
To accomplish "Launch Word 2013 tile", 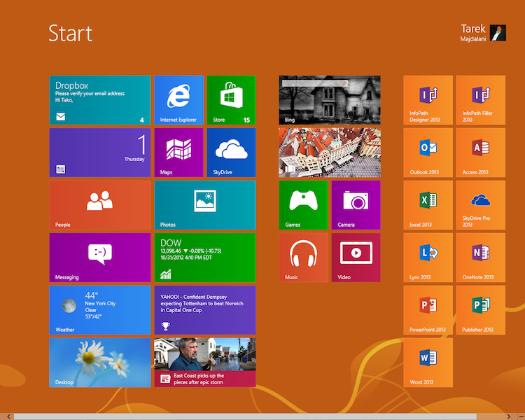I will (x=428, y=362).
